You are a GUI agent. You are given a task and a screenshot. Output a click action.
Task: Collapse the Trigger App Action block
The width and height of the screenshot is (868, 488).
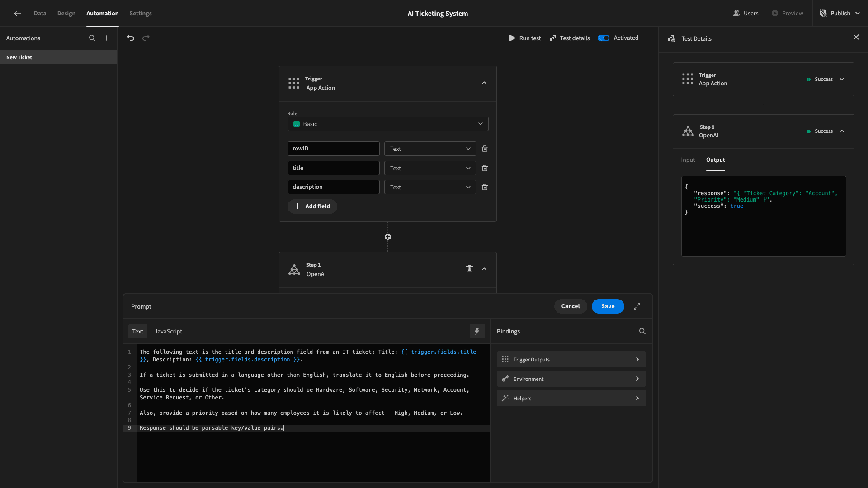click(484, 83)
